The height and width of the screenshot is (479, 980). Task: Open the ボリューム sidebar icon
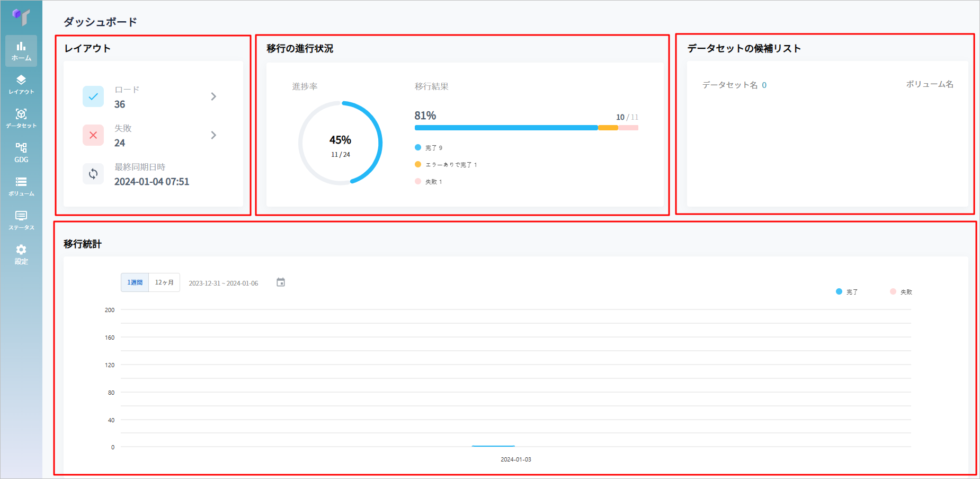(21, 187)
